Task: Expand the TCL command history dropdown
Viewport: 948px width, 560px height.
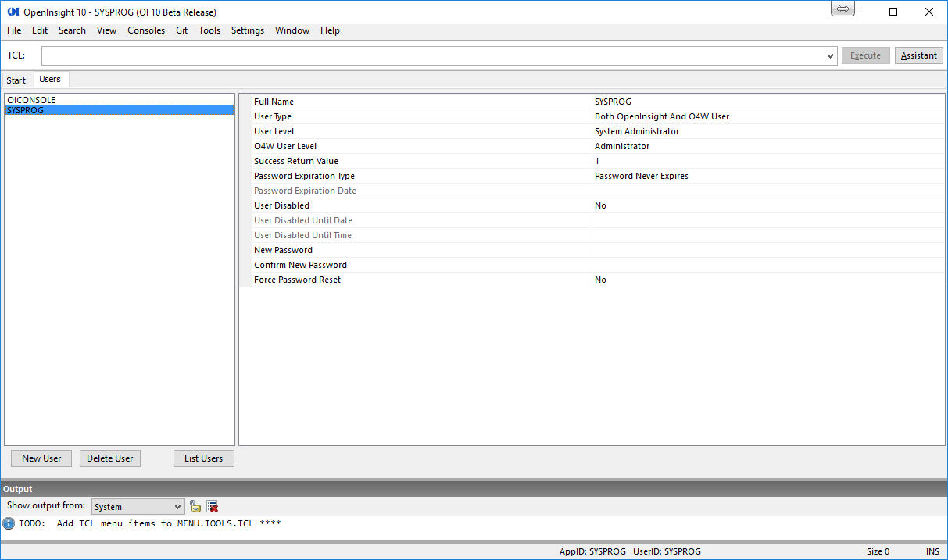Action: pos(830,56)
